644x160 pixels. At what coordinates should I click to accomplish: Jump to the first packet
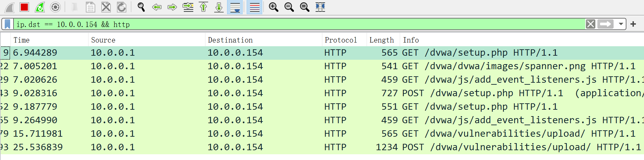[x=203, y=7]
